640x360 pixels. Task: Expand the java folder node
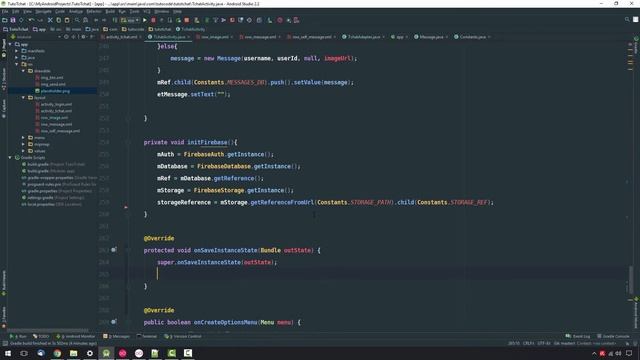(17, 58)
